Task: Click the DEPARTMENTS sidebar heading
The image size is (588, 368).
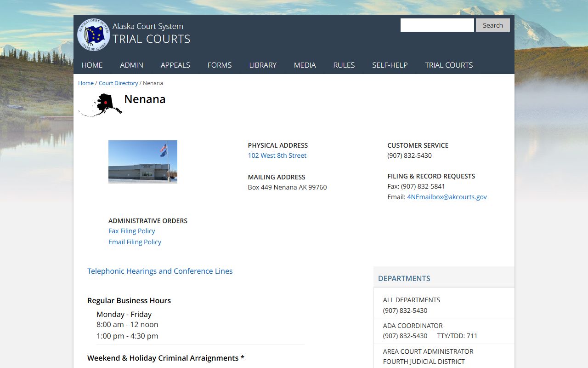Action: point(404,278)
